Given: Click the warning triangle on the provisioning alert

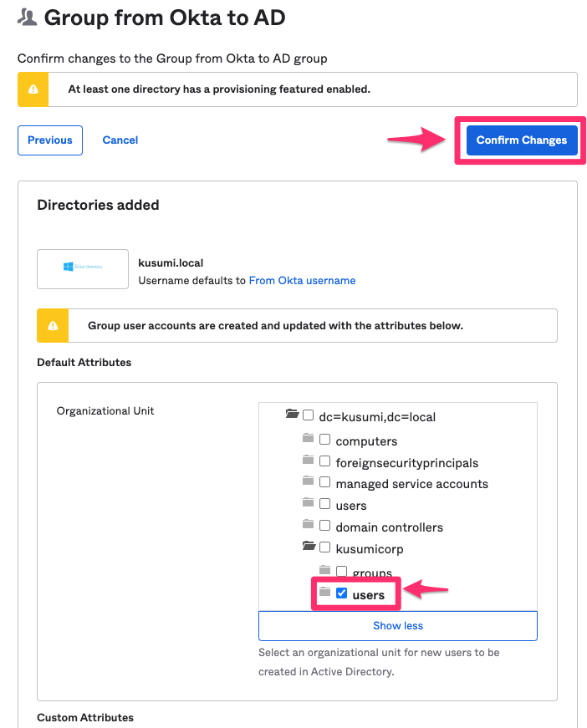Looking at the screenshot, I should pos(33,89).
